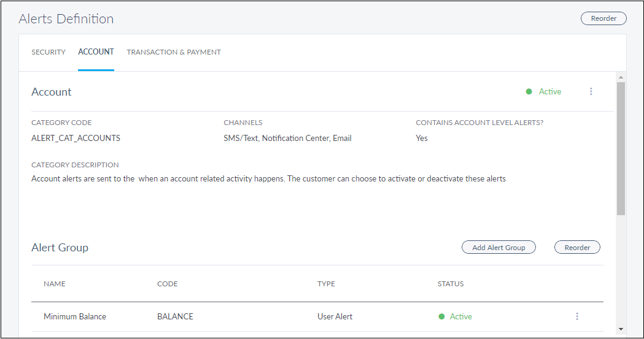The width and height of the screenshot is (644, 339).
Task: Click the BALANCE code cell
Action: pos(175,316)
